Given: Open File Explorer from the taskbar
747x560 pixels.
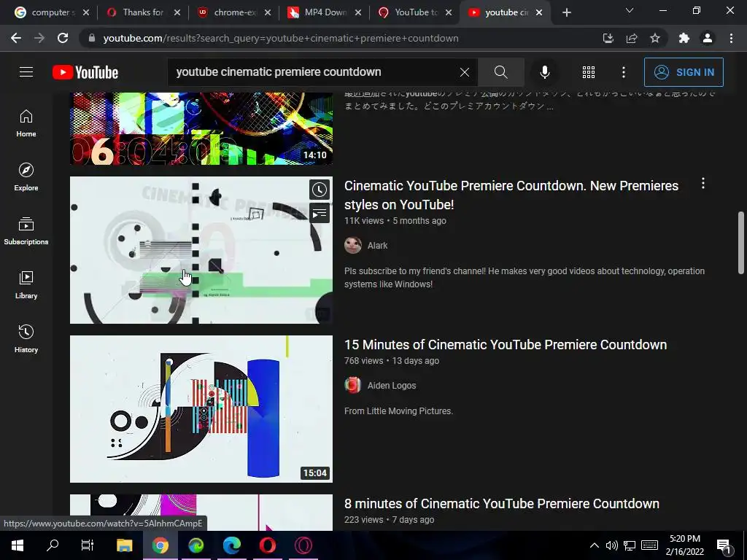Looking at the screenshot, I should click(x=124, y=545).
